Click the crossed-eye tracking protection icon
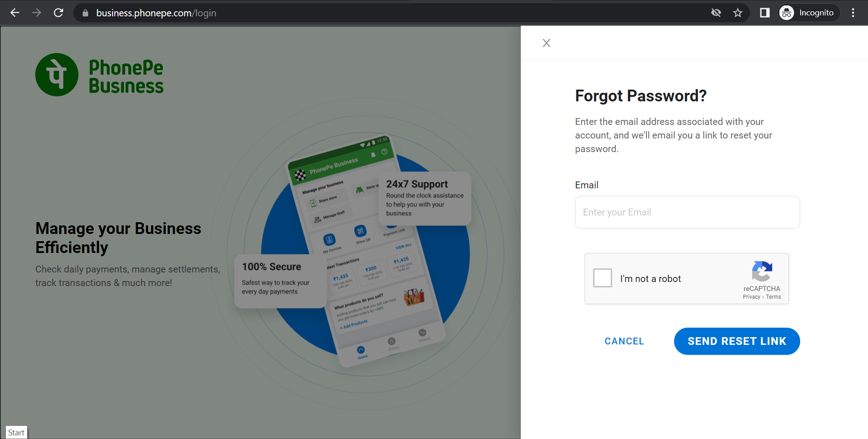The width and height of the screenshot is (868, 439). pos(716,13)
